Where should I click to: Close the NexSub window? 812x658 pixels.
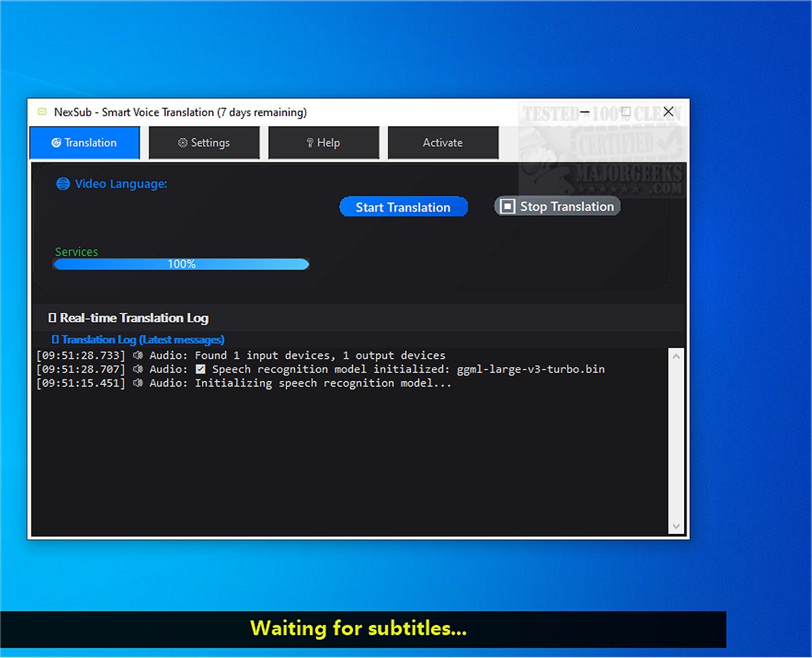(x=668, y=112)
